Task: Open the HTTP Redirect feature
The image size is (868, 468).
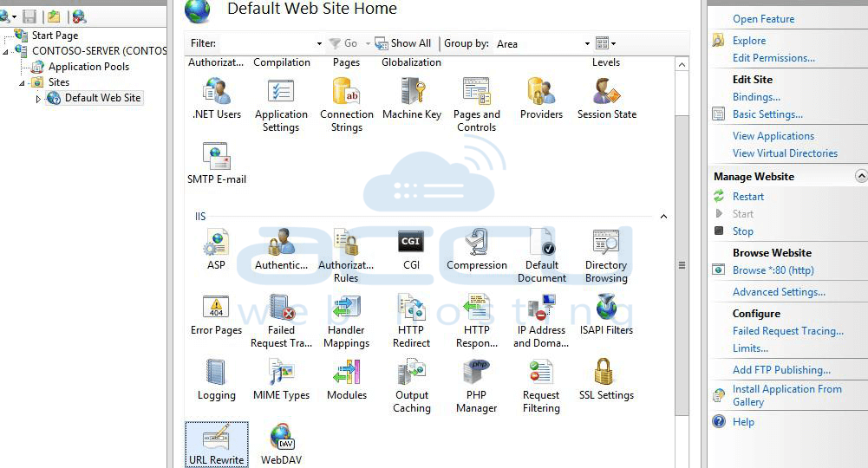Action: tap(411, 321)
